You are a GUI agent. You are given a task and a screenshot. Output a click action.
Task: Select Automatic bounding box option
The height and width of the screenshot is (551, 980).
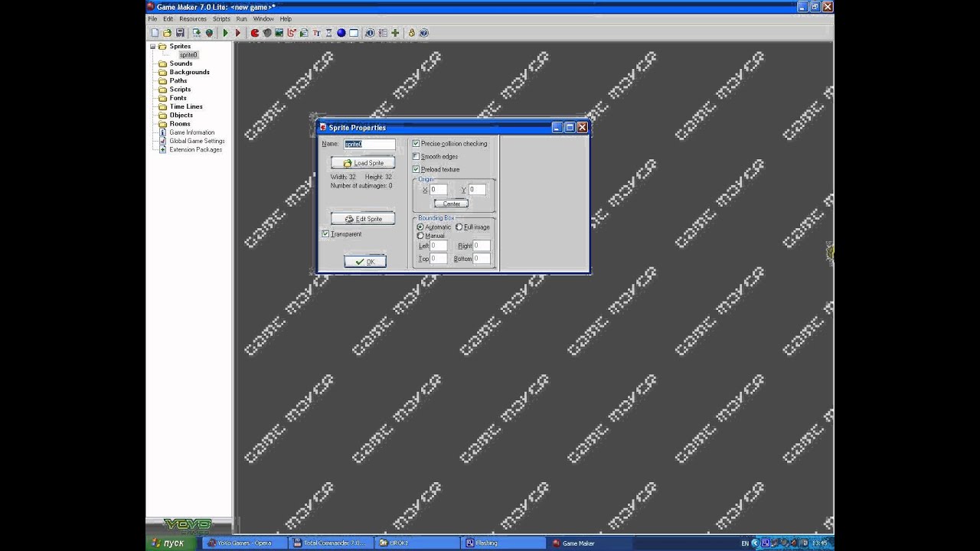(420, 227)
